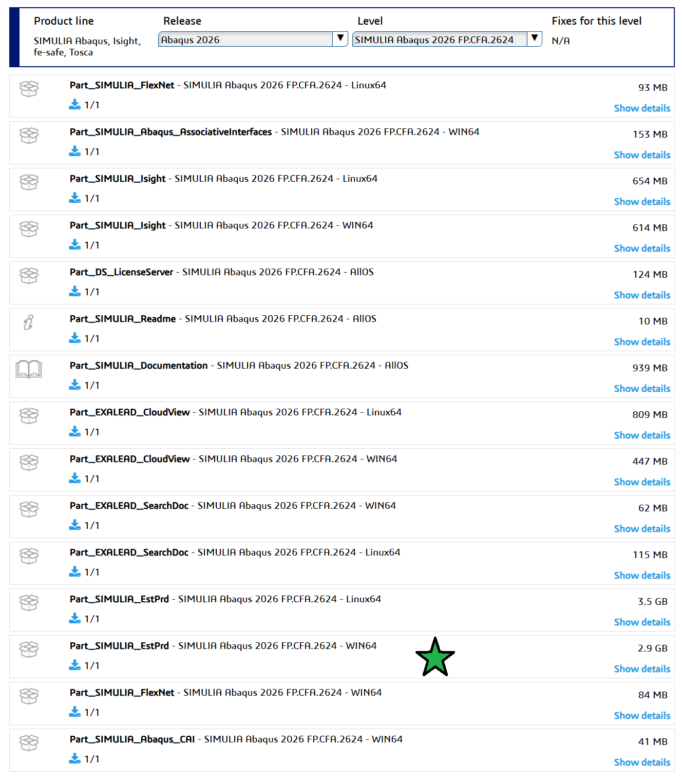This screenshot has height=784, width=682.
Task: Click the Part_EXALEAD_SearchDoc Linux64 title text
Action: (129, 552)
